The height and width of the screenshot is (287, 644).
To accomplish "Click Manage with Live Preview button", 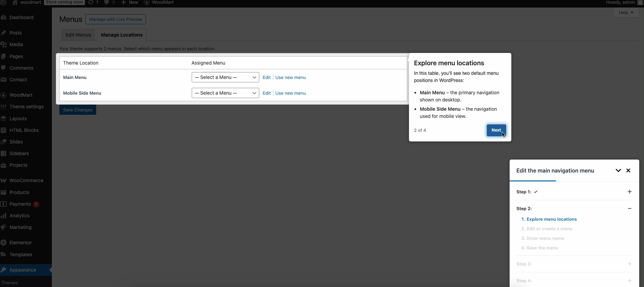I will point(116,19).
